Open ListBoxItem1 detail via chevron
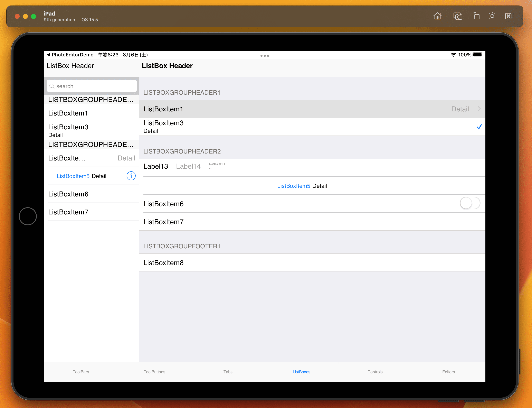Viewport: 532px width, 408px height. tap(479, 109)
